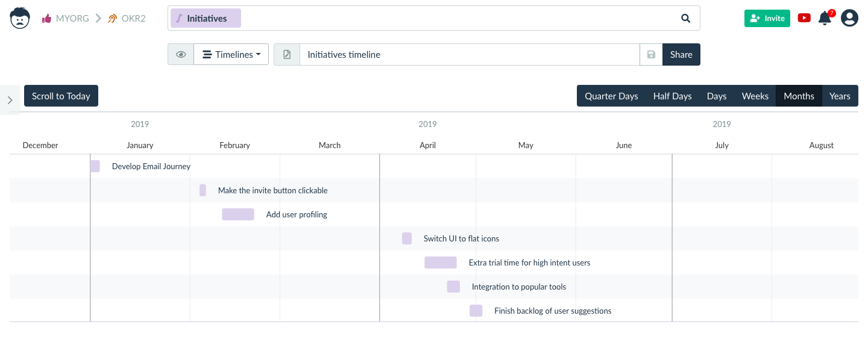Click the Scroll to Today button
Viewport: 868px width, 354px height.
[61, 96]
